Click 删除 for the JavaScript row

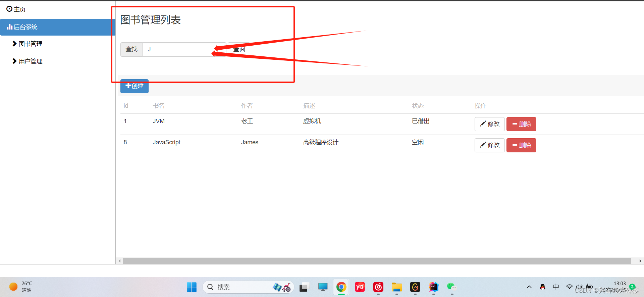coord(521,145)
